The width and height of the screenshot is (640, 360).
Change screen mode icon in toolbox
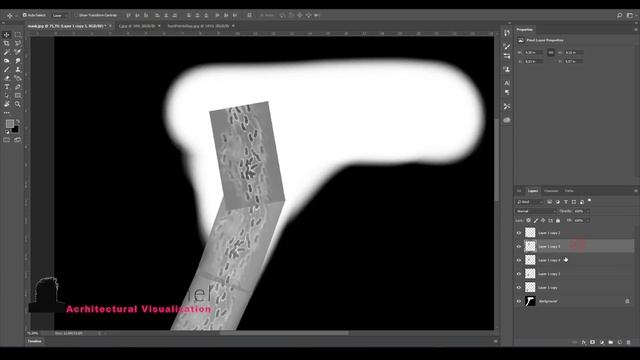[18, 140]
